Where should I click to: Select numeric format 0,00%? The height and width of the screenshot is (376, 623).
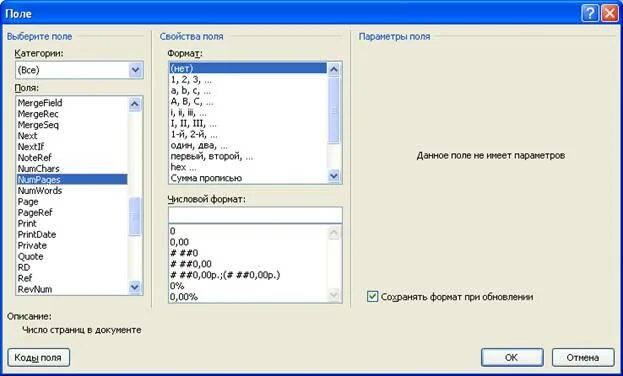tap(248, 297)
